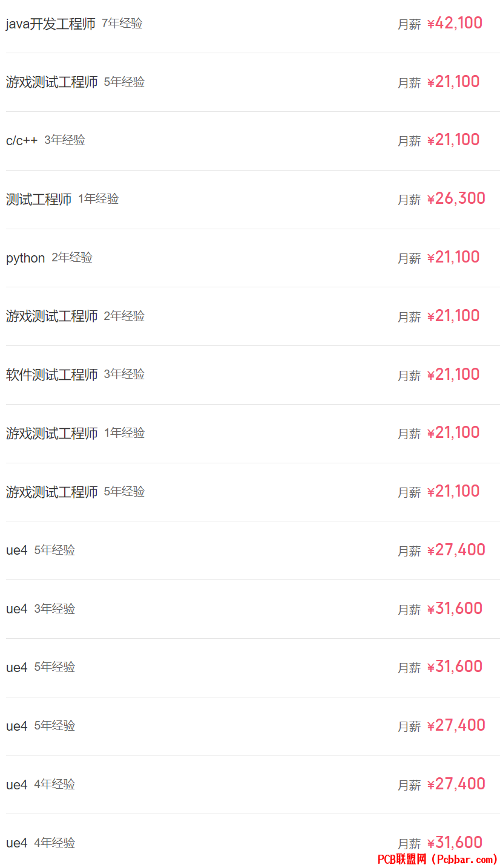Click ¥27,400 salary in ue4 4年经验 row
The width and height of the screenshot is (500, 868).
(456, 784)
